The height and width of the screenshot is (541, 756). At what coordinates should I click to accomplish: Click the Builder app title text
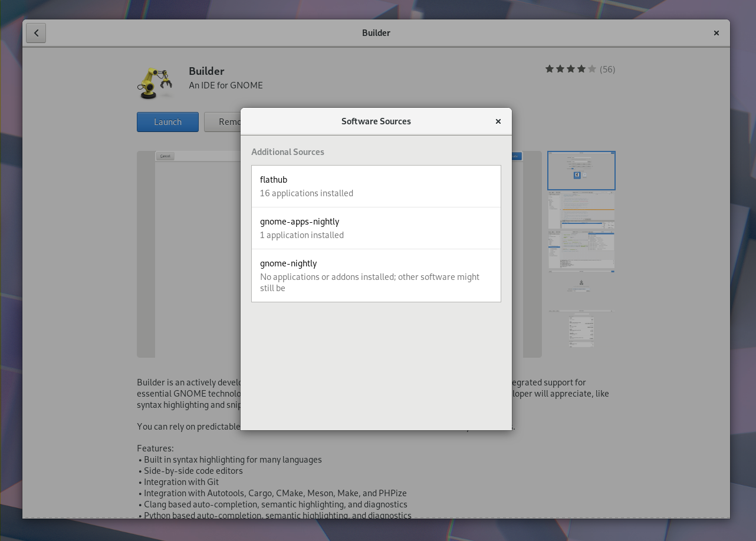click(x=206, y=71)
